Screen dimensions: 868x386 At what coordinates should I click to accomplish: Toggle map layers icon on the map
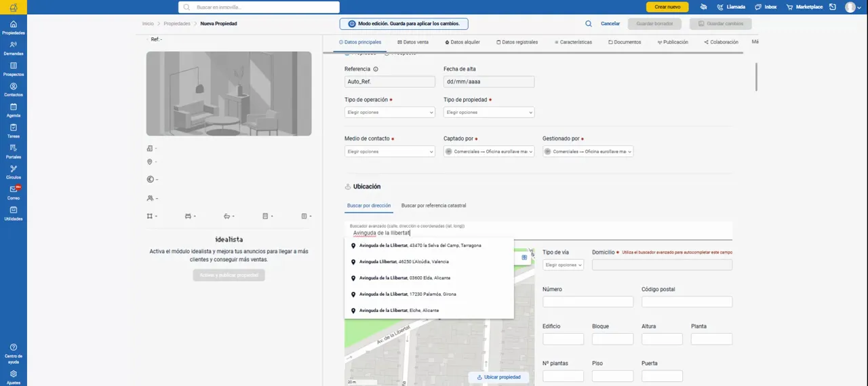pyautogui.click(x=524, y=258)
